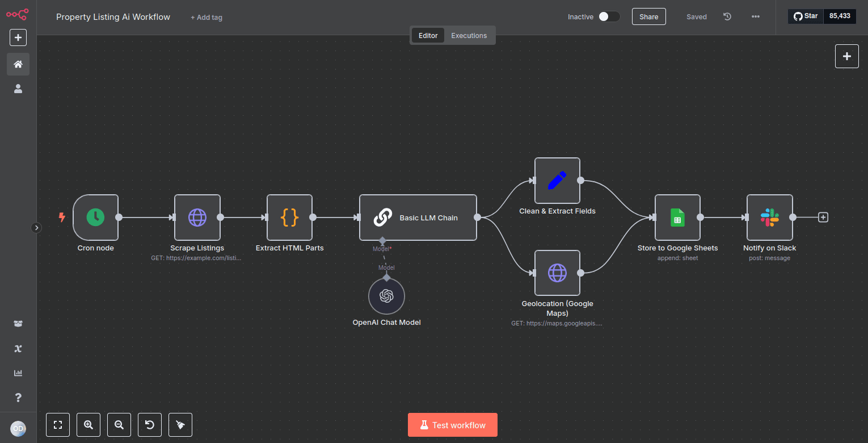Run the Test workflow button
The height and width of the screenshot is (443, 868).
(x=453, y=425)
